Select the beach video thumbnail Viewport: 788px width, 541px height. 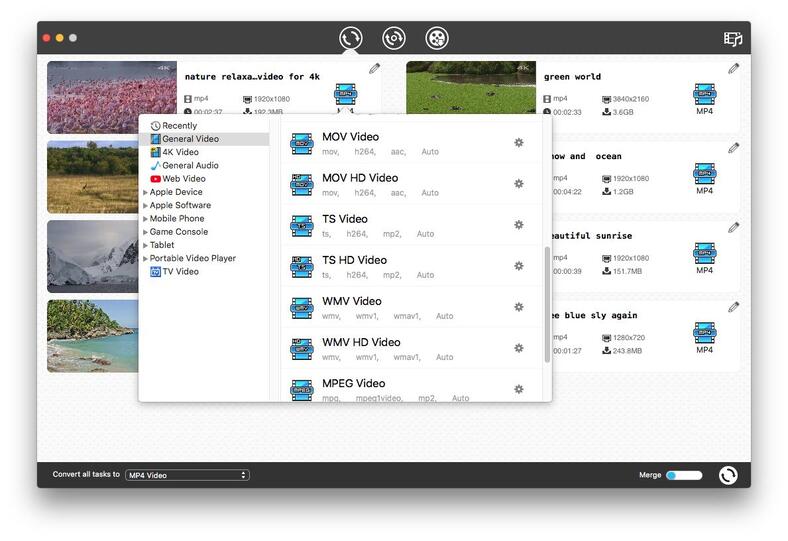coord(92,336)
